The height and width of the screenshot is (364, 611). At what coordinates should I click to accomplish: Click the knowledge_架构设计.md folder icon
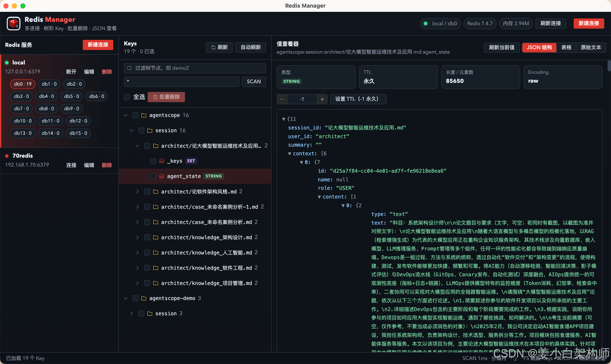(x=156, y=237)
